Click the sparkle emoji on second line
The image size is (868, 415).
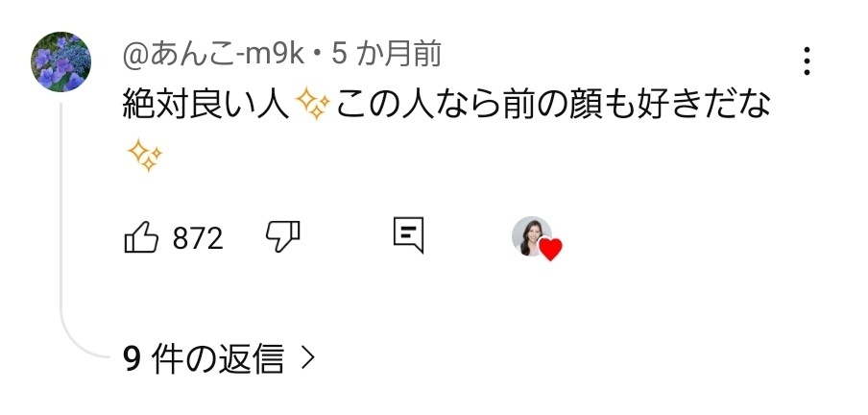[x=144, y=155]
